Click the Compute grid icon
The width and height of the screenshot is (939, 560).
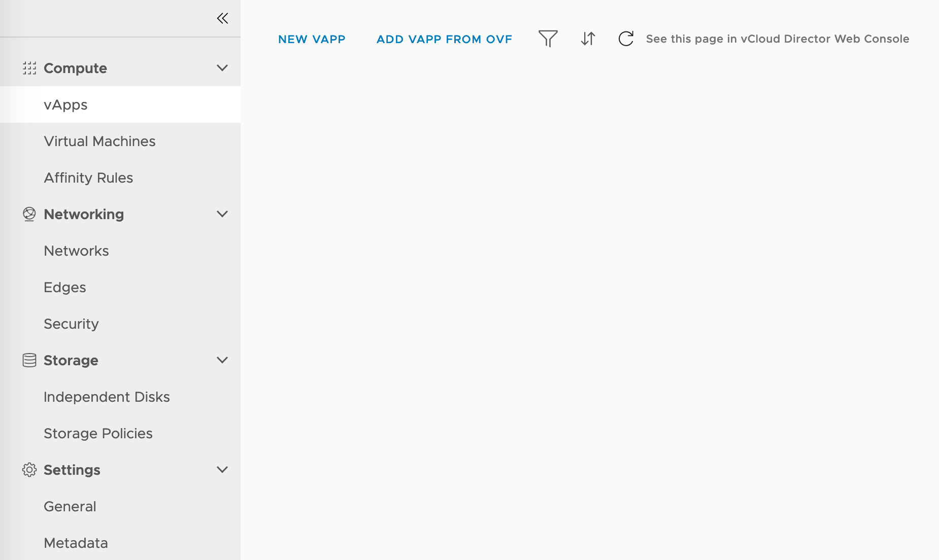29,67
